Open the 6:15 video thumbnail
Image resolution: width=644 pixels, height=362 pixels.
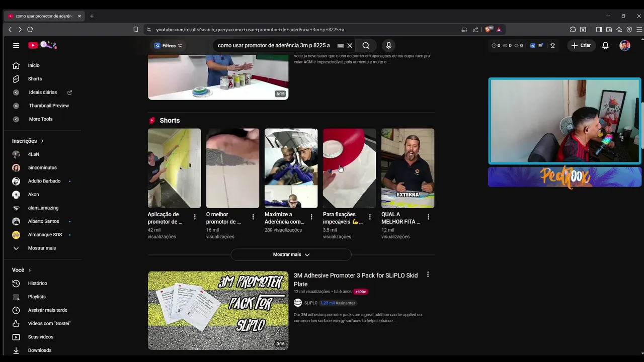point(218,77)
